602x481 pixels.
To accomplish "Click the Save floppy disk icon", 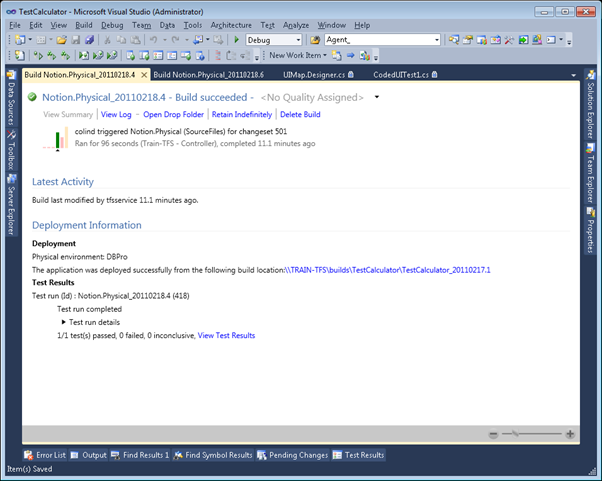I will [76, 40].
